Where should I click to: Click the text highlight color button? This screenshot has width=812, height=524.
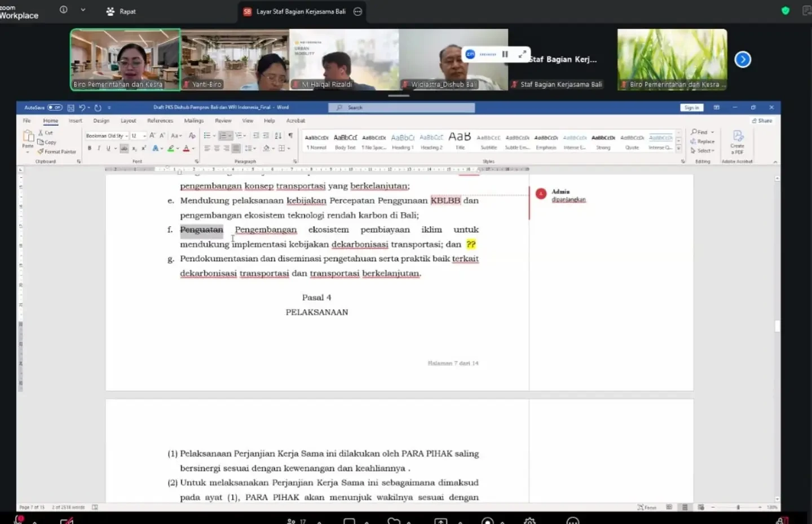tap(170, 148)
